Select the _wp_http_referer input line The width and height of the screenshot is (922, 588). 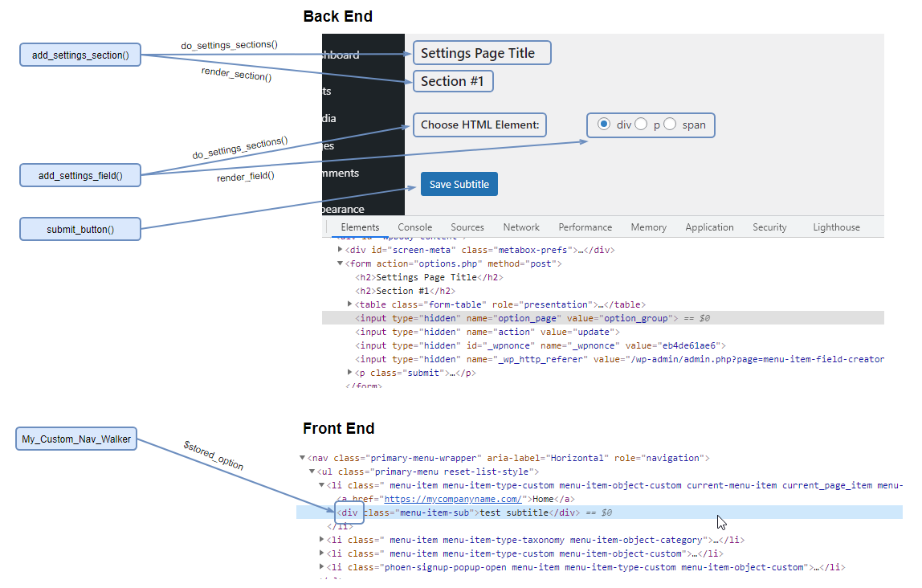point(619,359)
